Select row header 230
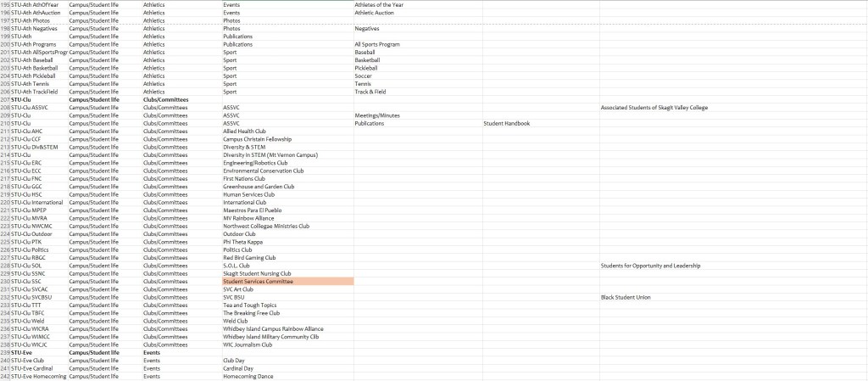This screenshot has width=868, height=381. pos(5,282)
